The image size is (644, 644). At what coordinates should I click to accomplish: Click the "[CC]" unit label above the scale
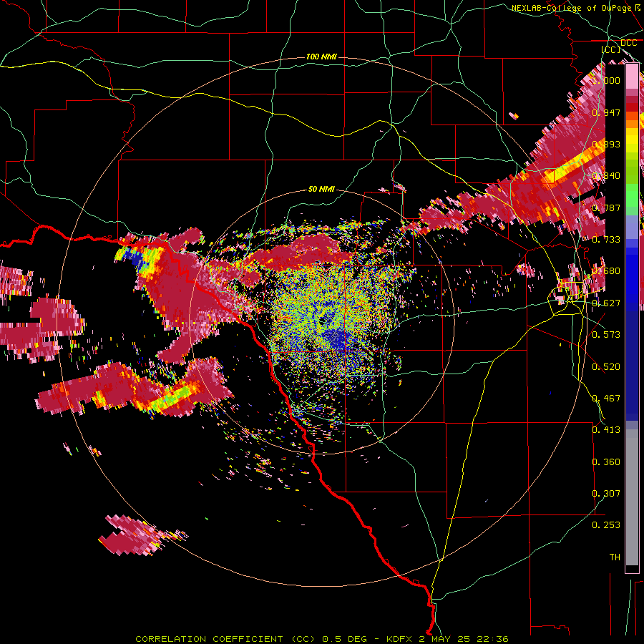611,49
